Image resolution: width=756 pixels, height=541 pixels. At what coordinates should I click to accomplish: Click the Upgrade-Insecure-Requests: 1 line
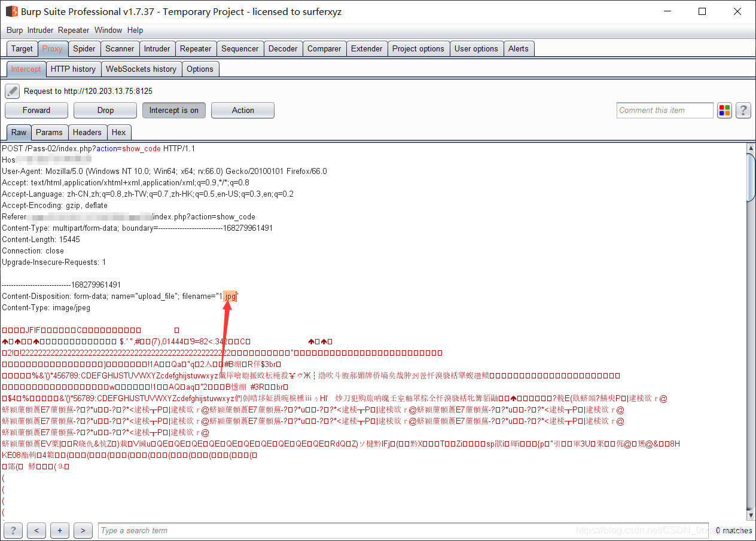click(54, 262)
